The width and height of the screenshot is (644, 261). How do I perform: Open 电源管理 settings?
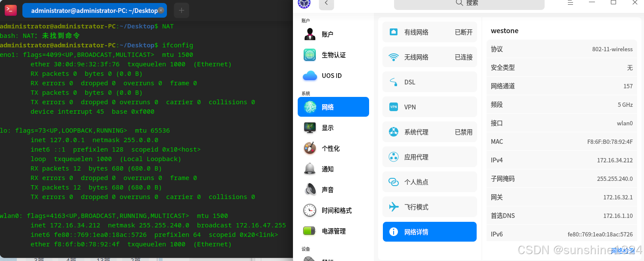(333, 231)
